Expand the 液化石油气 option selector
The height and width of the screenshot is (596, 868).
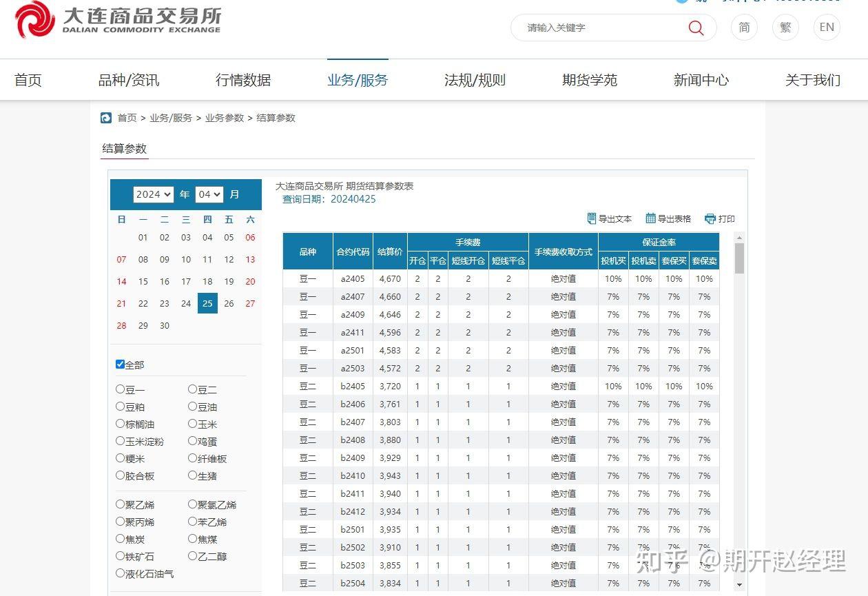(121, 573)
